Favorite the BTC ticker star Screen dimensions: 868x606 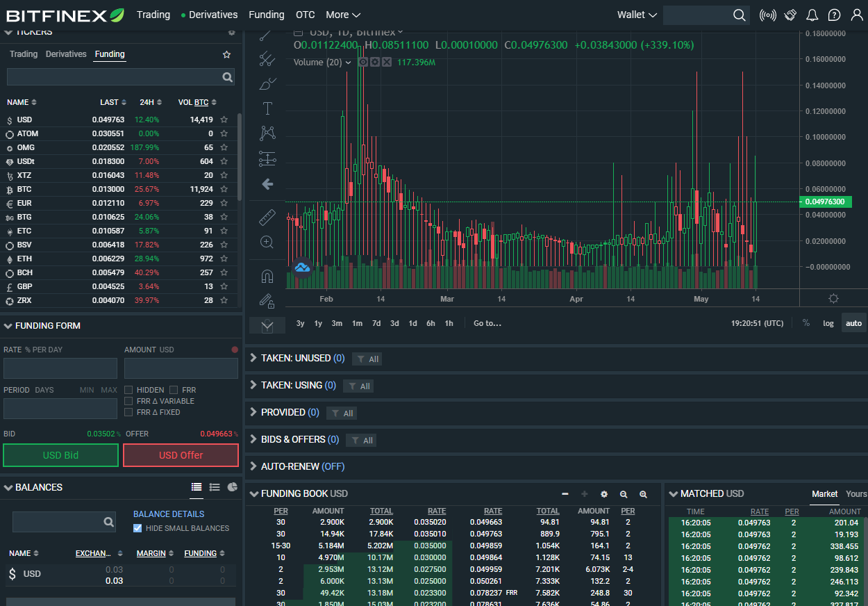(x=224, y=189)
